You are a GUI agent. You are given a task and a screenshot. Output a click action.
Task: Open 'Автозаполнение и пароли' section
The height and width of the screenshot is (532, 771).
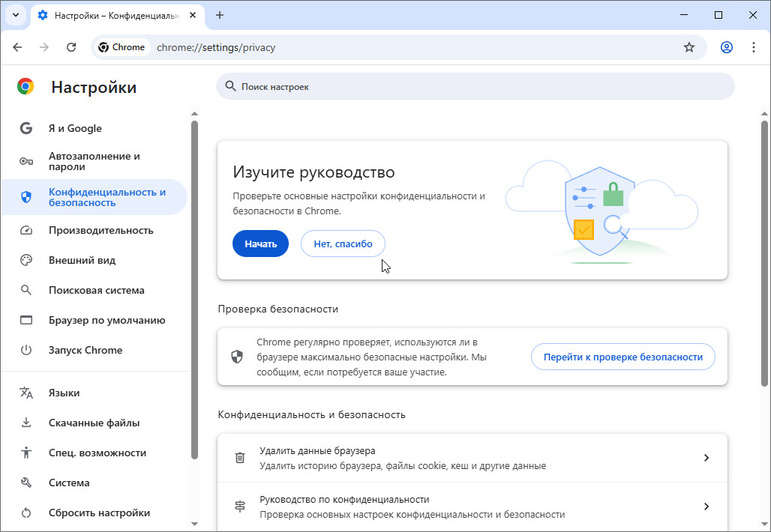[94, 161]
